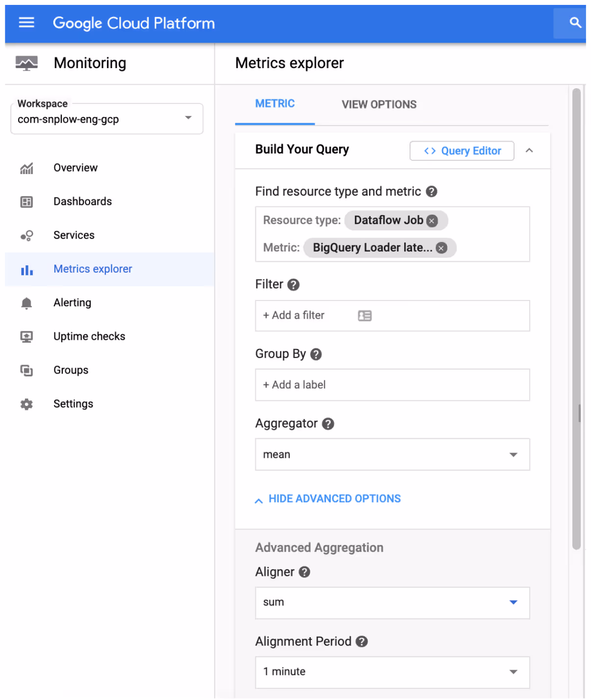Image resolution: width=591 pixels, height=700 pixels.
Task: Click the Metrics explorer page title
Action: coord(290,63)
